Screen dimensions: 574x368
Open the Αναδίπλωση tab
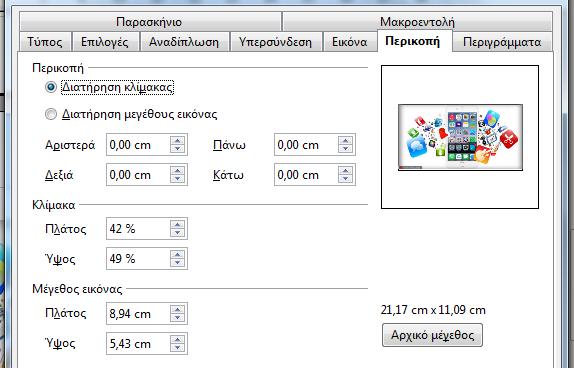pos(184,42)
